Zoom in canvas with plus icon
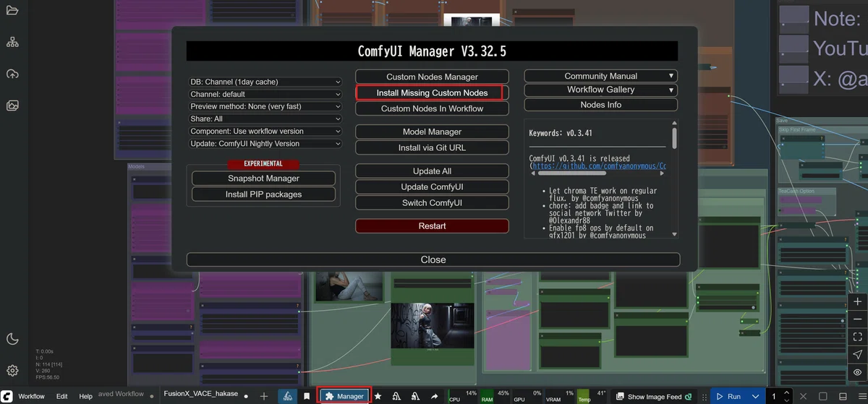Viewport: 868px width, 404px height. point(857,301)
